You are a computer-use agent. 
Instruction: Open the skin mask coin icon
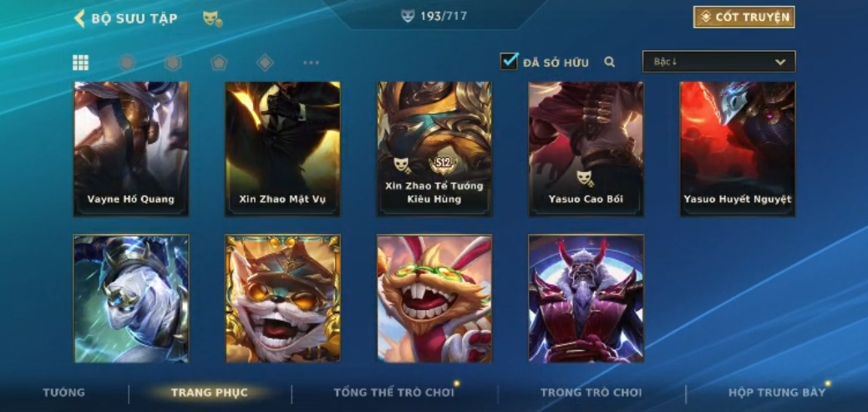click(x=212, y=19)
